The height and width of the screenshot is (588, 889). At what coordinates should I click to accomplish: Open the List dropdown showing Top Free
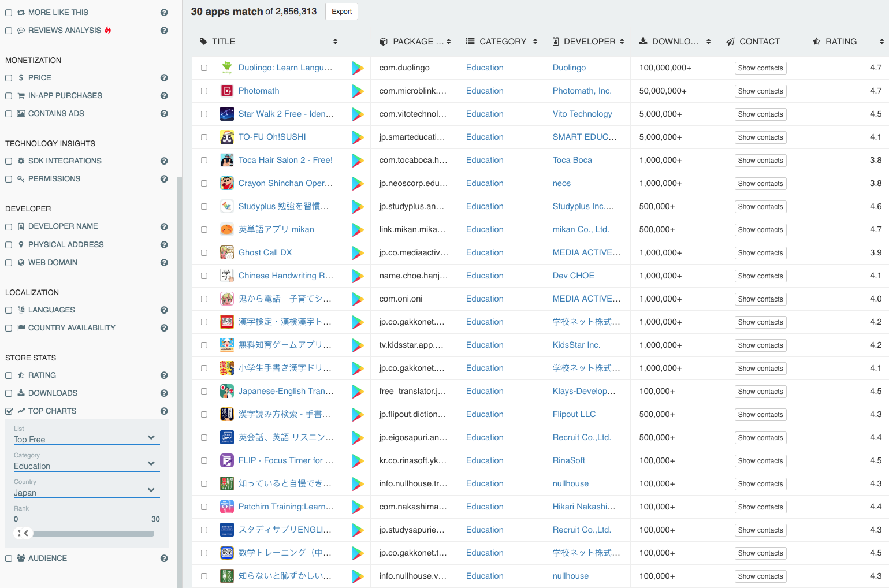pos(87,439)
